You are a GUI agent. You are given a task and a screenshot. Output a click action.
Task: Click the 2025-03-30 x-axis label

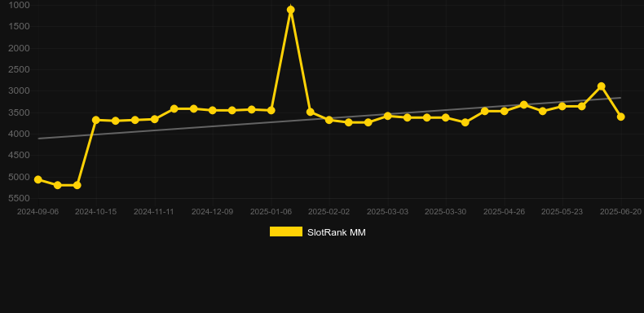(446, 212)
